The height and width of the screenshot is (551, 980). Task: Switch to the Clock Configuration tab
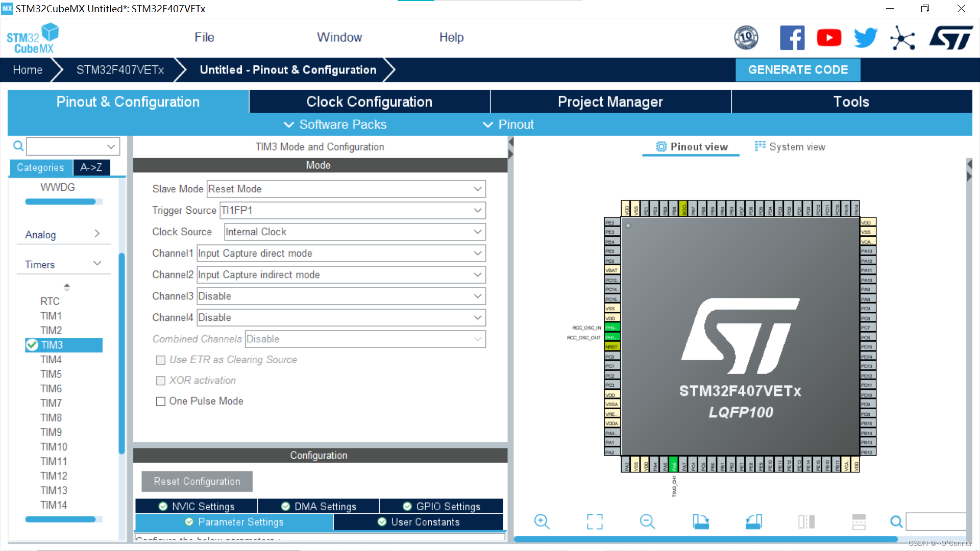click(369, 102)
